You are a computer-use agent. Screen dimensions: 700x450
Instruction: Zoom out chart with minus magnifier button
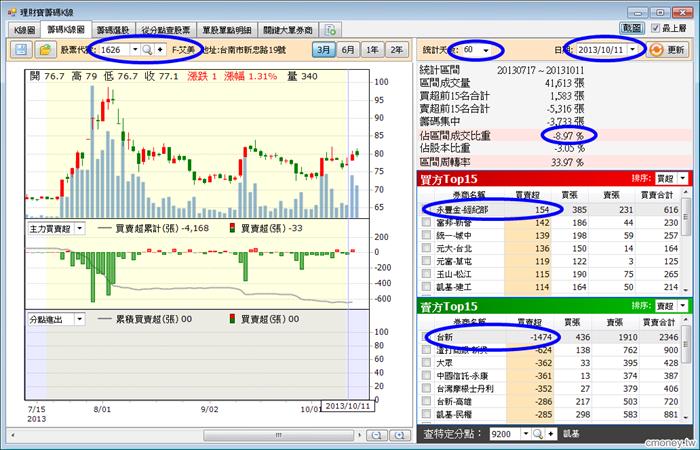pyautogui.click(x=377, y=435)
